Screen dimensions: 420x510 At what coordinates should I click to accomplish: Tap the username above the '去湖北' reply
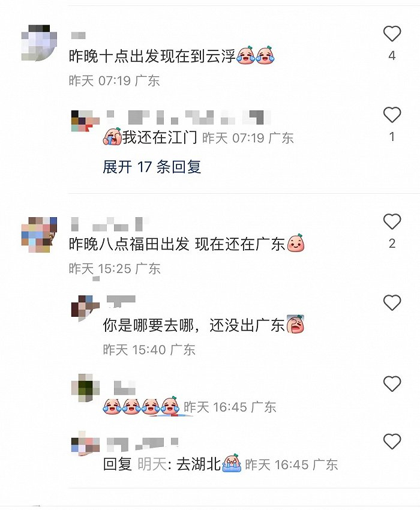pos(142,444)
